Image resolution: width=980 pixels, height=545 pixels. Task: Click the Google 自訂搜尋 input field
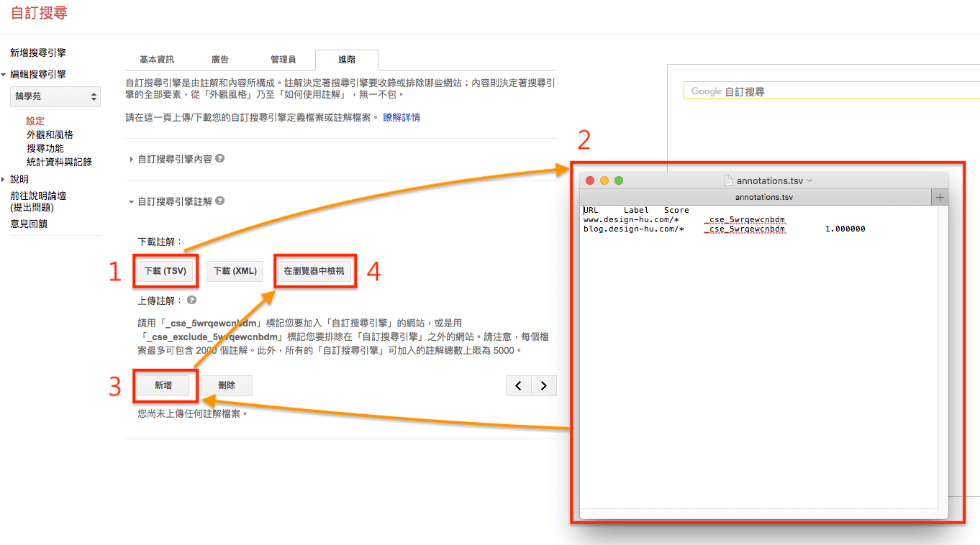pyautogui.click(x=827, y=91)
